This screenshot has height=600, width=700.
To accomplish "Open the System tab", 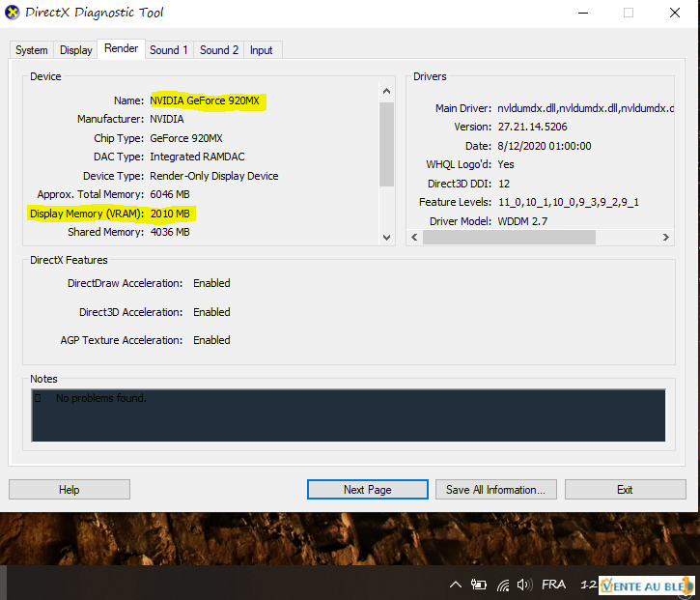I will (x=31, y=50).
